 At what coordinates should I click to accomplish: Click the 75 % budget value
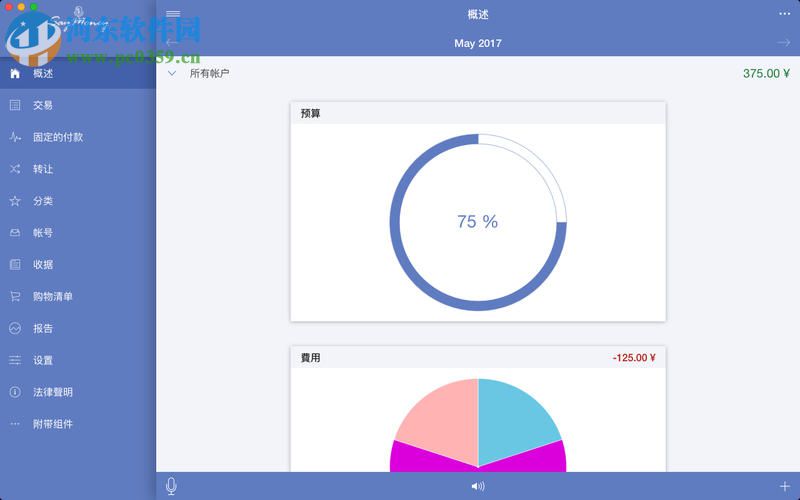click(x=478, y=221)
